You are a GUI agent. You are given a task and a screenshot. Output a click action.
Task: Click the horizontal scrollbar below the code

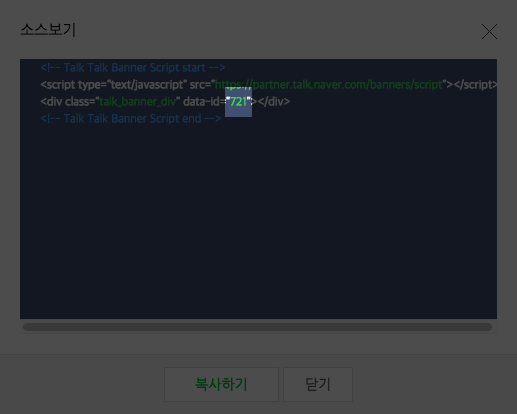tap(257, 327)
